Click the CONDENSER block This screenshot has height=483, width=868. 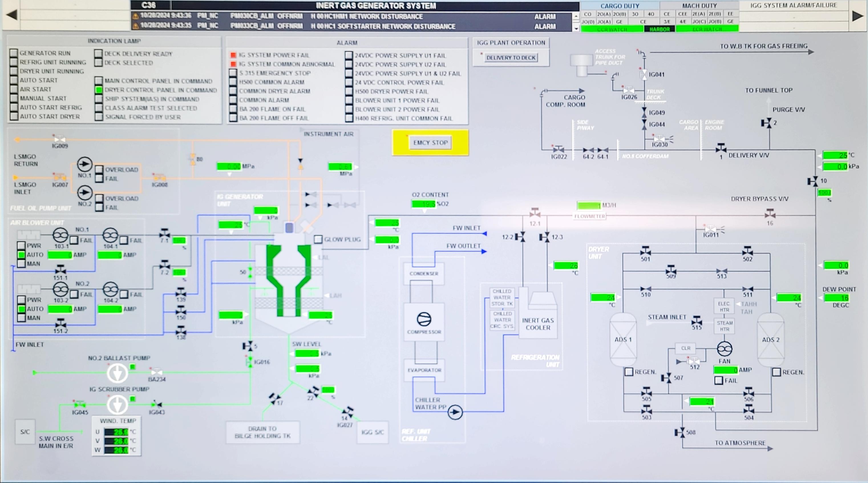click(424, 273)
